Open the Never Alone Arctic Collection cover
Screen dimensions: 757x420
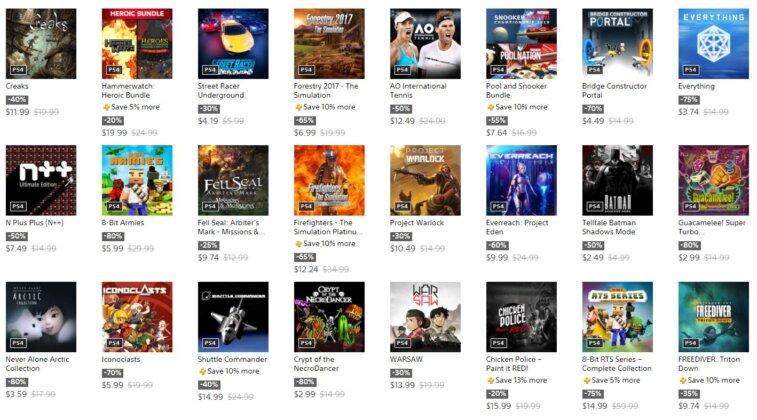click(41, 317)
